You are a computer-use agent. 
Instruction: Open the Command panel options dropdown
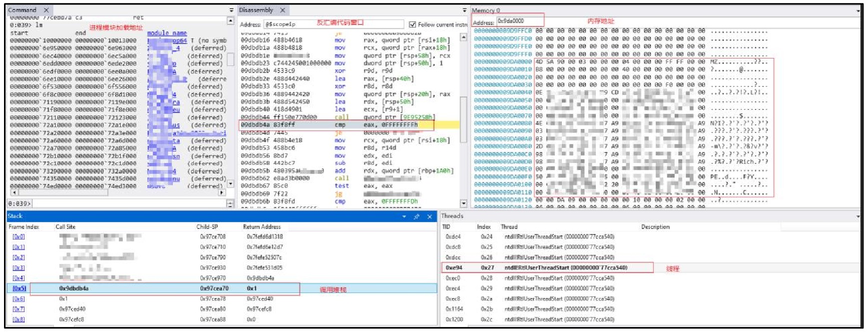click(x=231, y=10)
